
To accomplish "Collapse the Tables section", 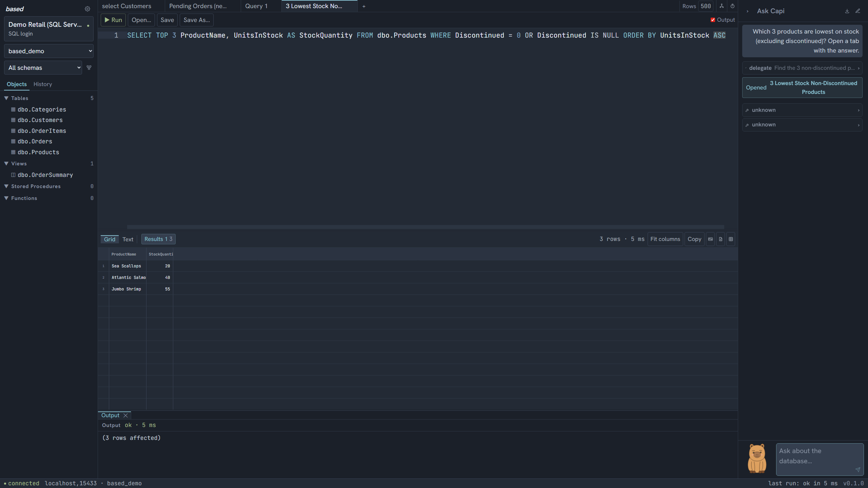I will tap(6, 98).
